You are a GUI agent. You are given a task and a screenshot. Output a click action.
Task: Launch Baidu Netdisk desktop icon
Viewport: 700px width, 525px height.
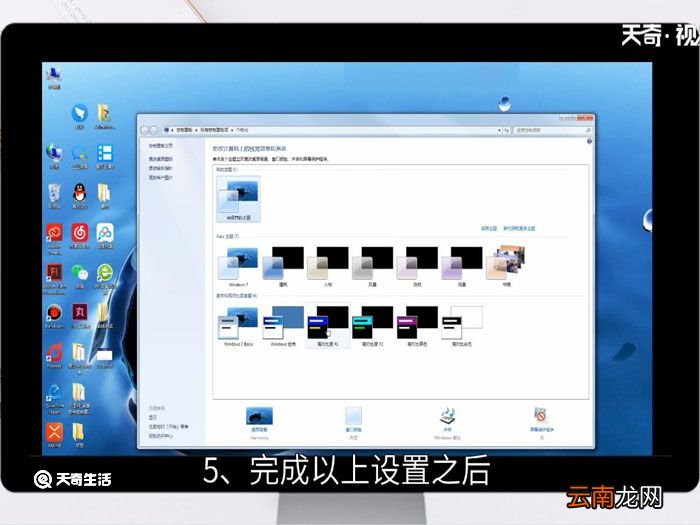click(x=105, y=236)
